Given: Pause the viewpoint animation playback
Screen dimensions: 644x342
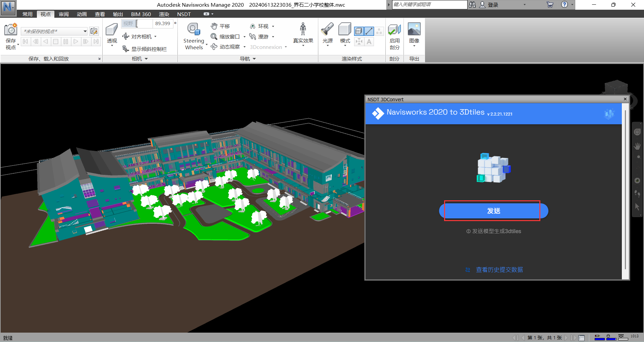Looking at the screenshot, I should click(x=66, y=42).
